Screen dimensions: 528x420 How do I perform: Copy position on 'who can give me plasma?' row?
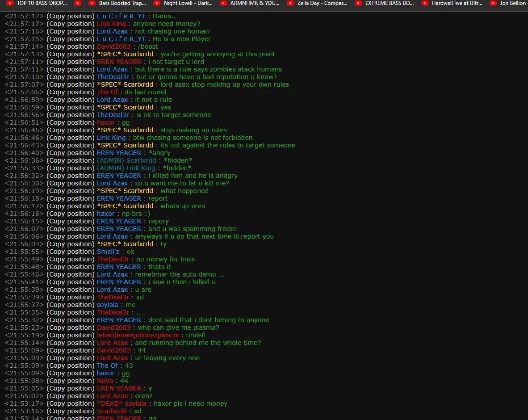(x=71, y=328)
